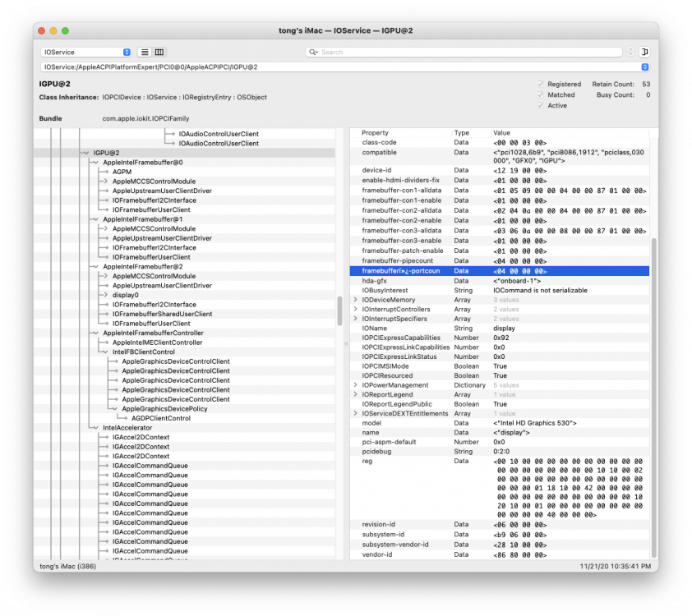Toggle the Matched checkbox
This screenshot has width=692, height=616.
point(540,94)
